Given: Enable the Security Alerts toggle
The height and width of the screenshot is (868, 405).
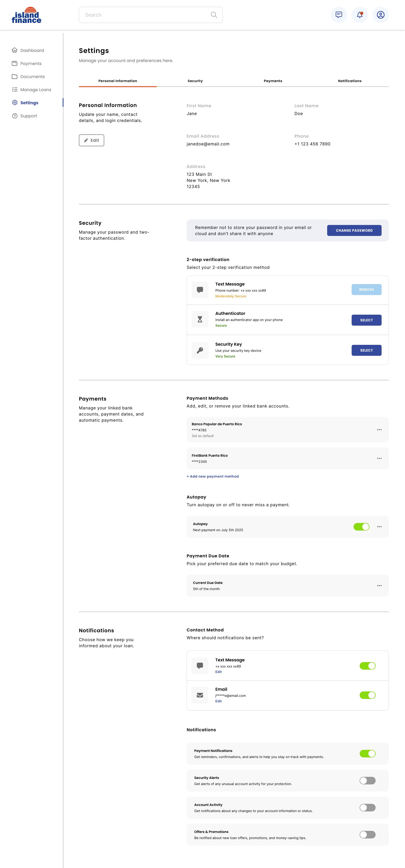Looking at the screenshot, I should tap(367, 780).
